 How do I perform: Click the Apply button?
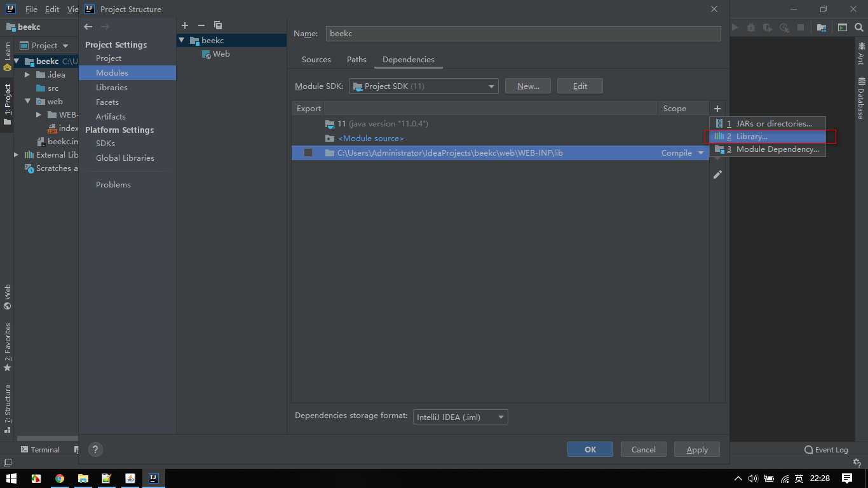tap(697, 449)
